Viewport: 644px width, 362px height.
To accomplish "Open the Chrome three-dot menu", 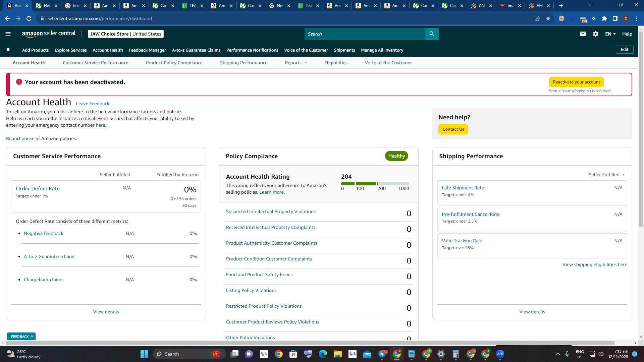I will tap(637, 18).
